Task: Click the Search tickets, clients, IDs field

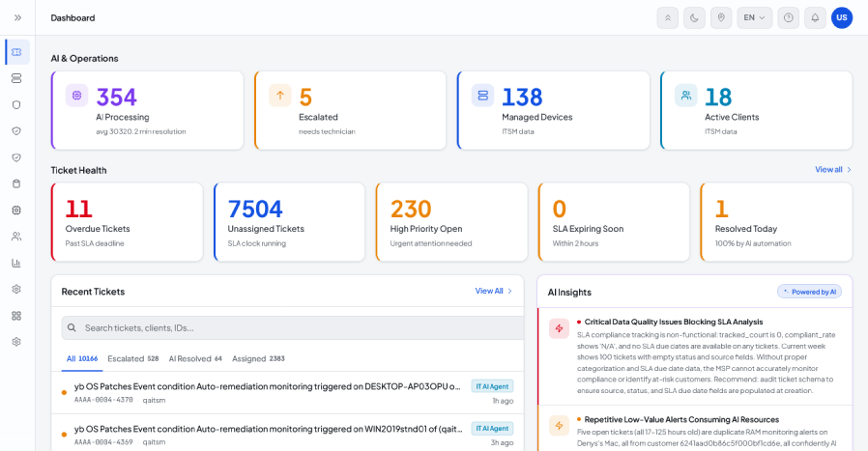Action: pos(293,328)
